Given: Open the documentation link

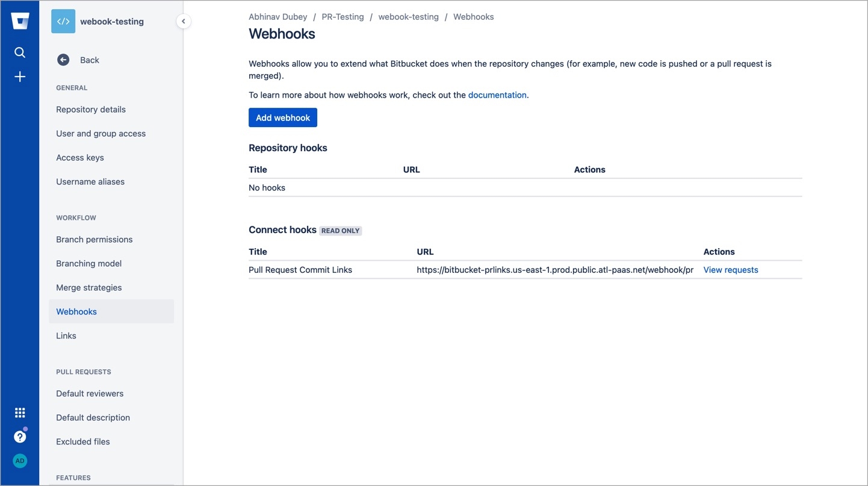Looking at the screenshot, I should 497,95.
